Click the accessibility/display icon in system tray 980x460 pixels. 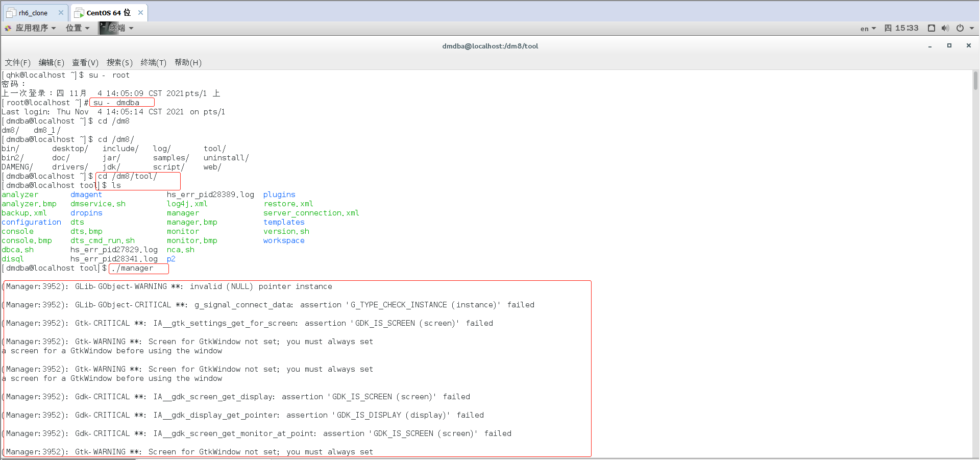pyautogui.click(x=932, y=28)
